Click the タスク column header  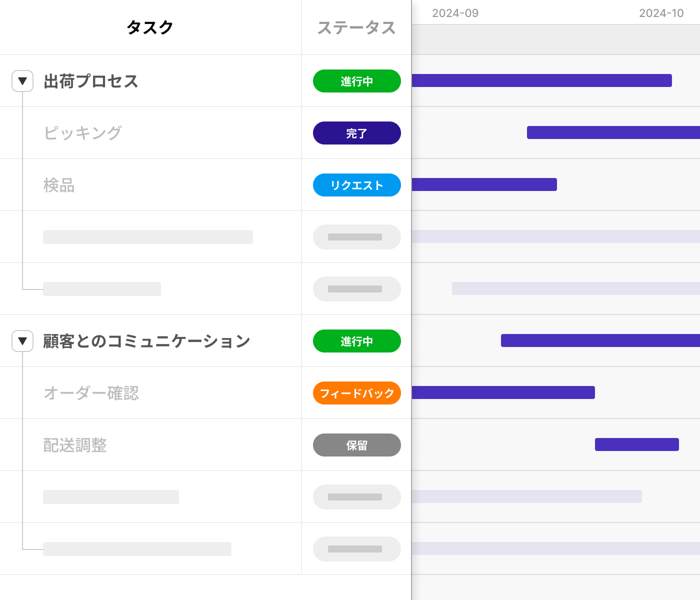coord(150,27)
